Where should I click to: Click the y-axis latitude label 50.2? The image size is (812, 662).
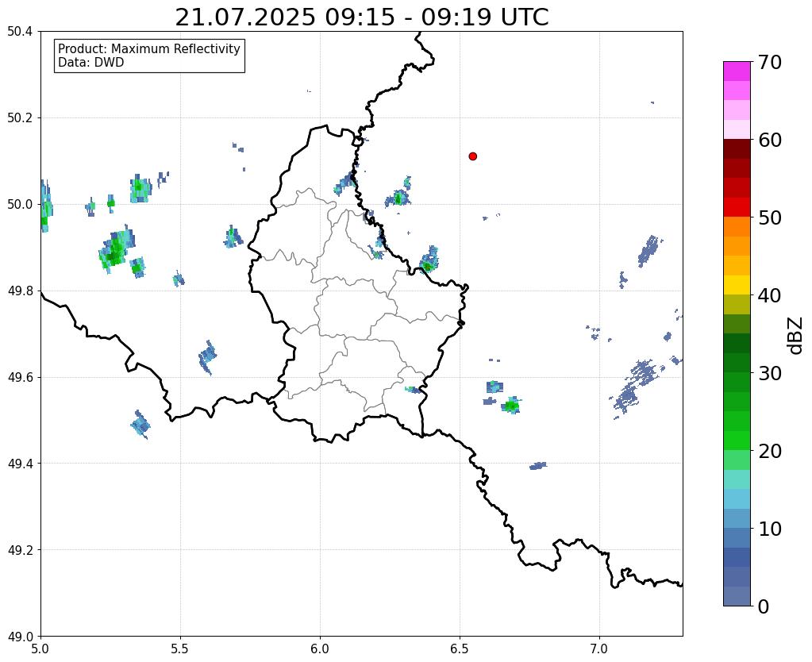pyautogui.click(x=20, y=118)
